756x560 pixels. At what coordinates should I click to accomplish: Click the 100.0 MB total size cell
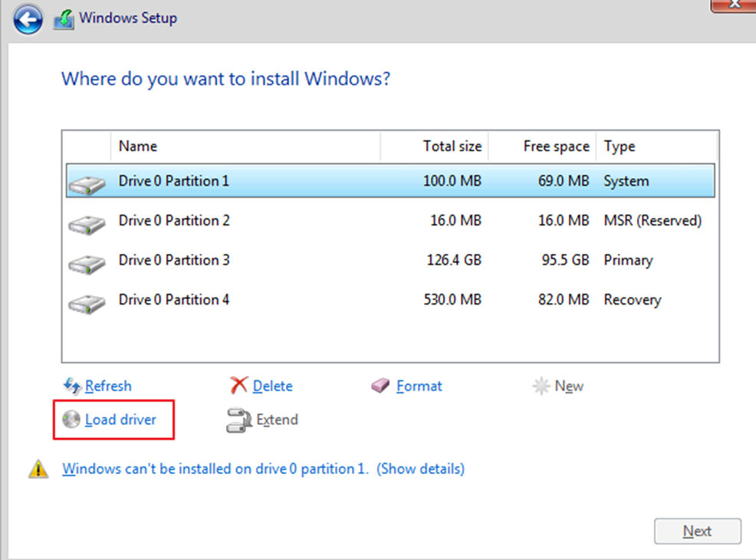click(452, 181)
